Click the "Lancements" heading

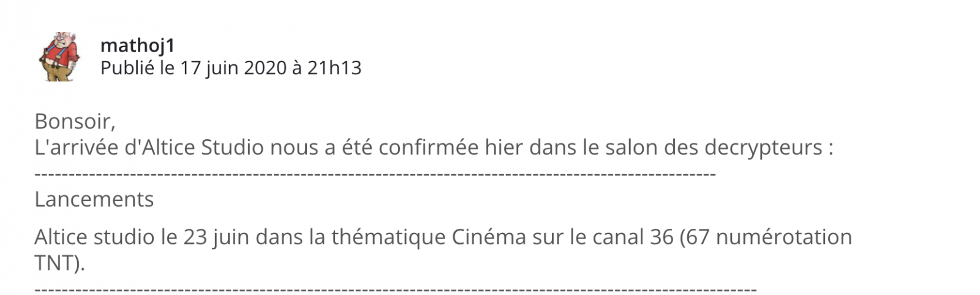tap(94, 199)
